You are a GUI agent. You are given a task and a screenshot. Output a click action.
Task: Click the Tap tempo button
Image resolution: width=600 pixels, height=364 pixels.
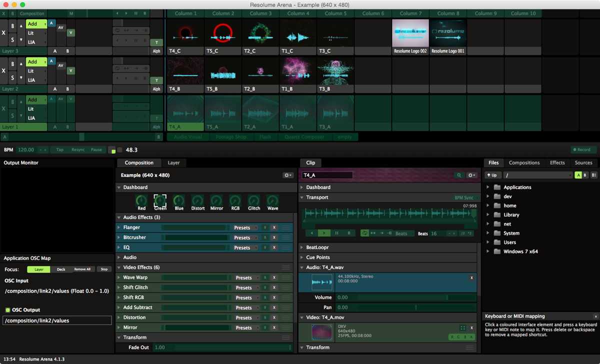pyautogui.click(x=60, y=150)
